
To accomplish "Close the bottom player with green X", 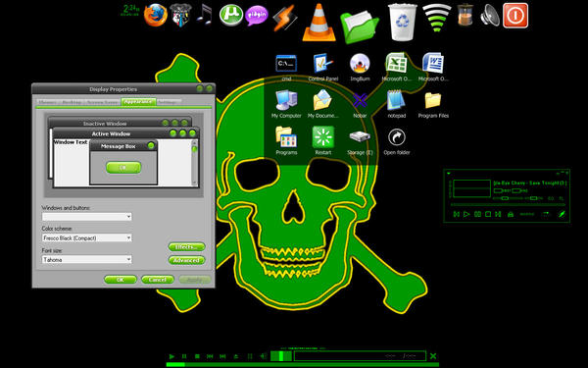I will click(433, 356).
